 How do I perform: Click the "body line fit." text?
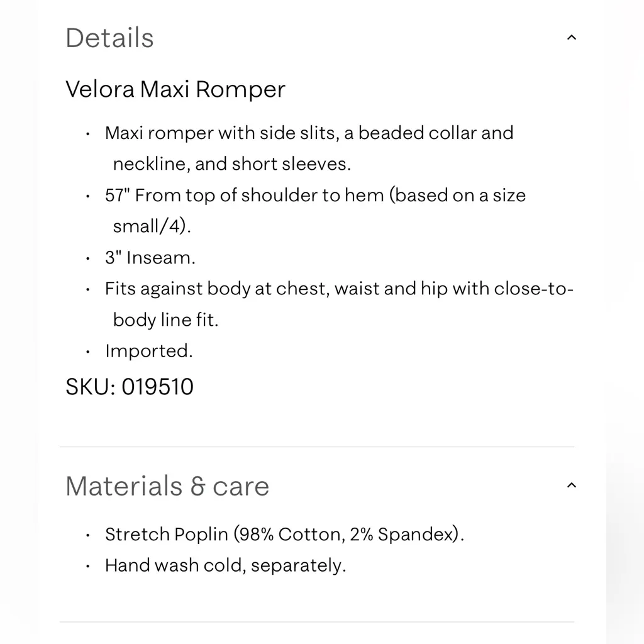click(165, 319)
